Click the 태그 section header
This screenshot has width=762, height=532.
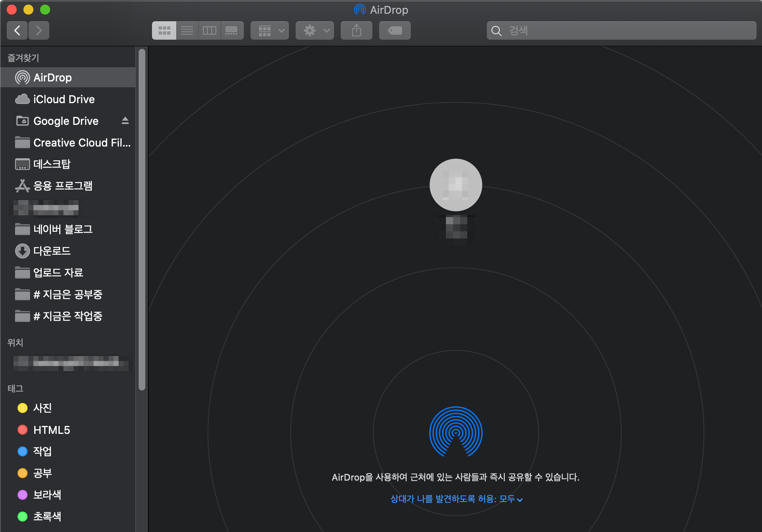click(x=15, y=389)
